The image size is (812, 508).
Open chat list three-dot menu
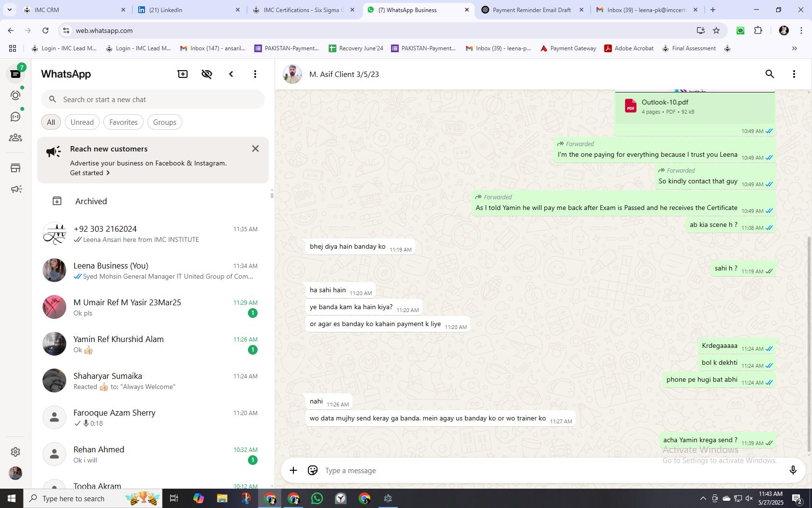coord(255,74)
